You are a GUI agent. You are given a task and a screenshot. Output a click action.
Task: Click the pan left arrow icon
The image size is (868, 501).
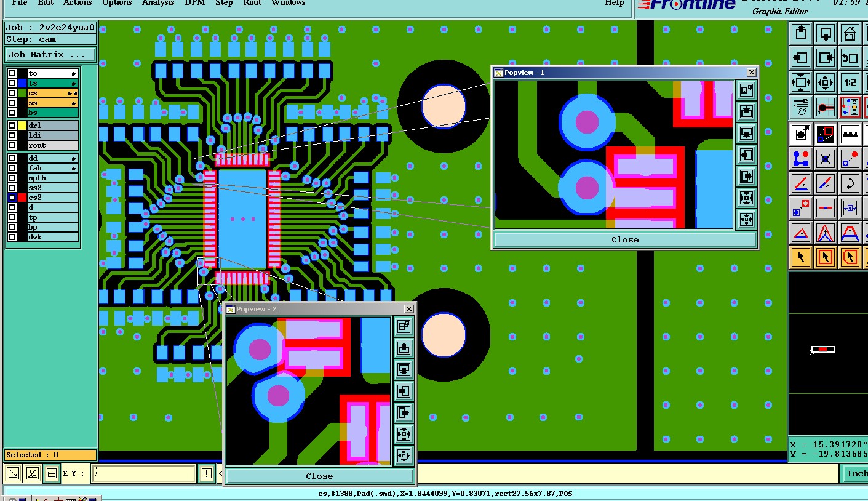[801, 58]
